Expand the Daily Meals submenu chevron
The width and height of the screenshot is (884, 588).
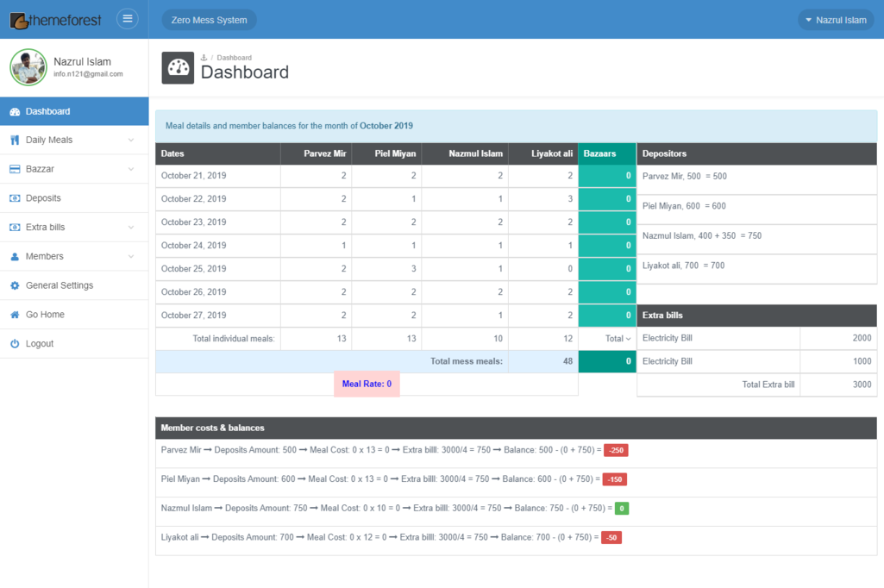(x=131, y=140)
